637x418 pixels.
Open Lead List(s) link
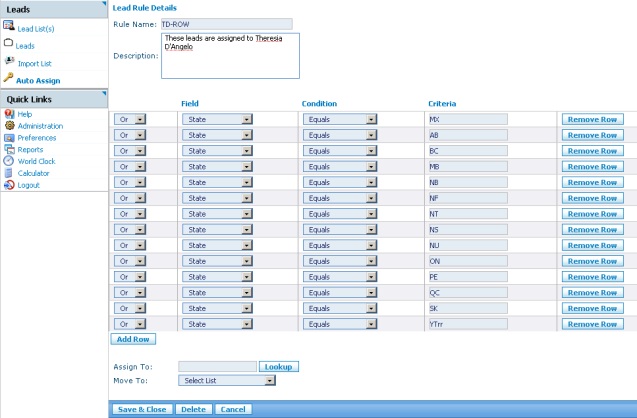click(x=36, y=29)
